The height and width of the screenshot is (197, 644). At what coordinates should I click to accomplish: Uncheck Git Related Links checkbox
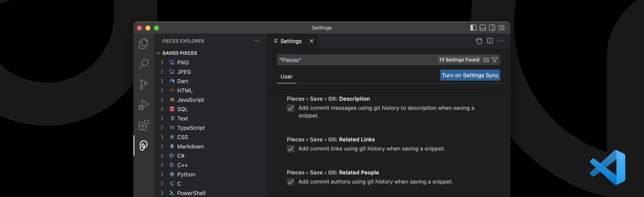290,149
